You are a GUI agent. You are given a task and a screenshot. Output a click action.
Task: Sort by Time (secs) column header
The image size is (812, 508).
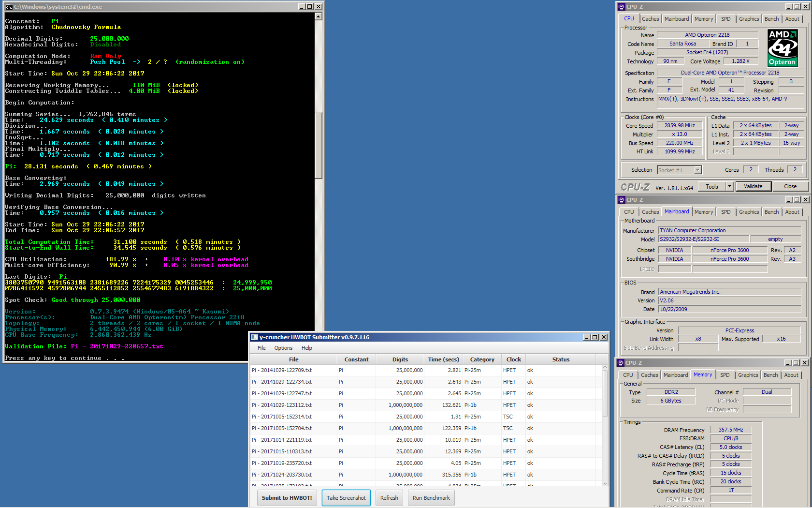[x=444, y=359]
